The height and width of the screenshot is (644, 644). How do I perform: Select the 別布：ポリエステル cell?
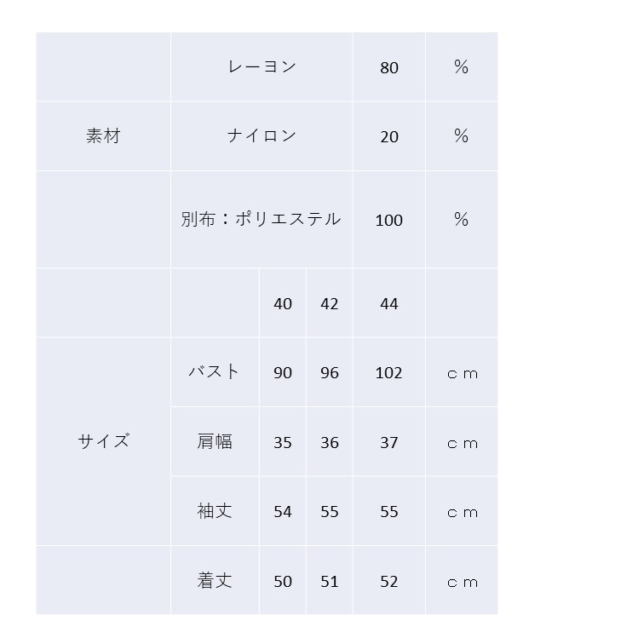262,220
